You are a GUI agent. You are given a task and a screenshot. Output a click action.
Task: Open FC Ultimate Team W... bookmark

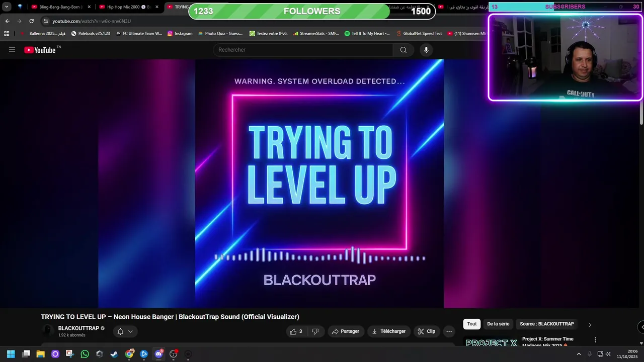coord(139,34)
